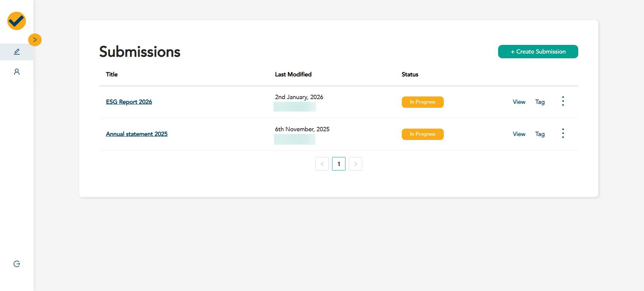Go to the previous page of submissions
Image resolution: width=644 pixels, height=291 pixels.
click(322, 164)
